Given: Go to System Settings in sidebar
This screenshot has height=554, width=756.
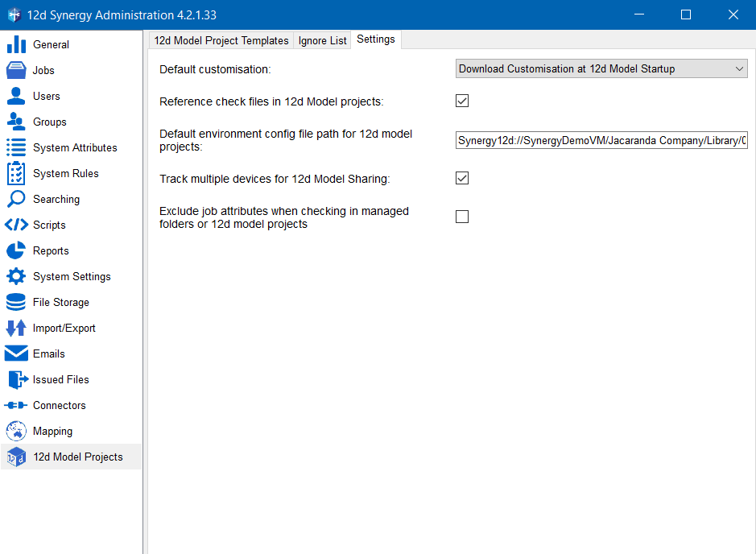Looking at the screenshot, I should click(x=72, y=276).
